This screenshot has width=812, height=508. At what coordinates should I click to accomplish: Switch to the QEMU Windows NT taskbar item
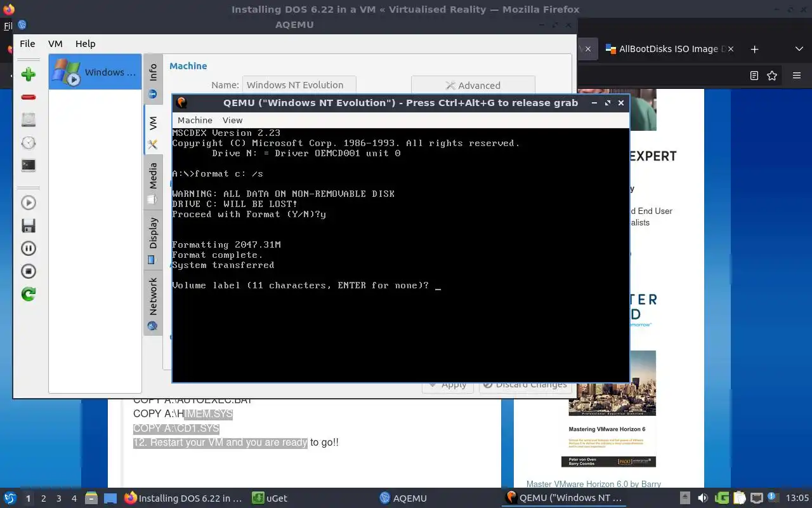click(565, 498)
